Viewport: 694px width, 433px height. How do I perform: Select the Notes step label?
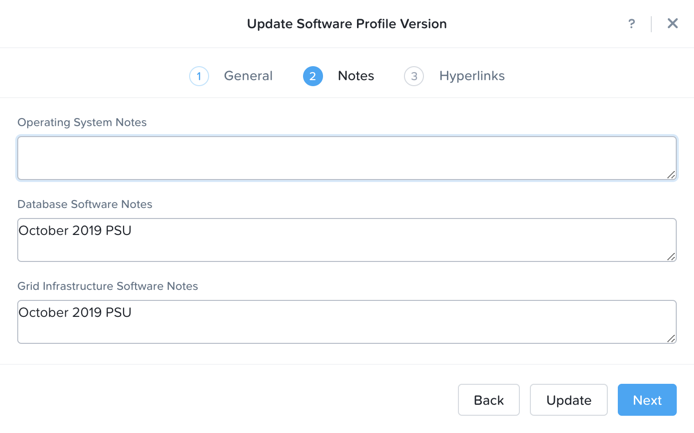click(x=356, y=76)
